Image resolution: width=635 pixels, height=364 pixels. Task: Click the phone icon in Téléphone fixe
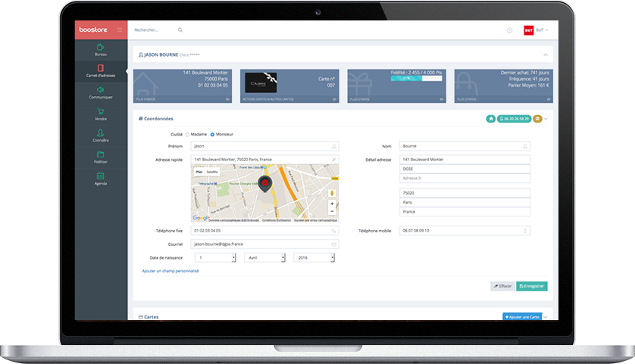[x=334, y=231]
